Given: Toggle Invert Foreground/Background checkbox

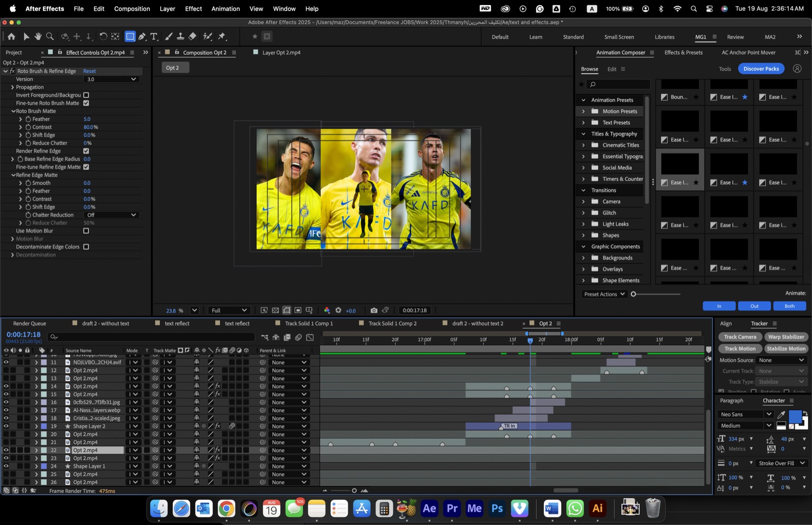Looking at the screenshot, I should (x=86, y=95).
